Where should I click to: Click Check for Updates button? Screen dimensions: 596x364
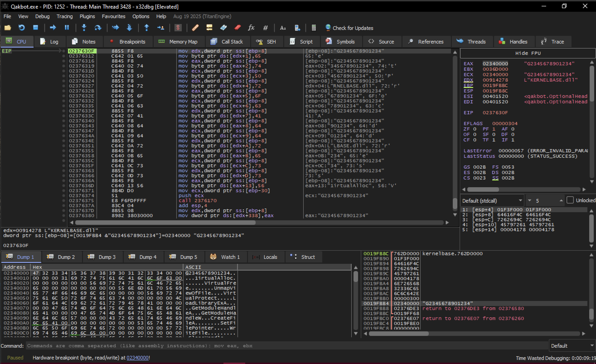349,28
